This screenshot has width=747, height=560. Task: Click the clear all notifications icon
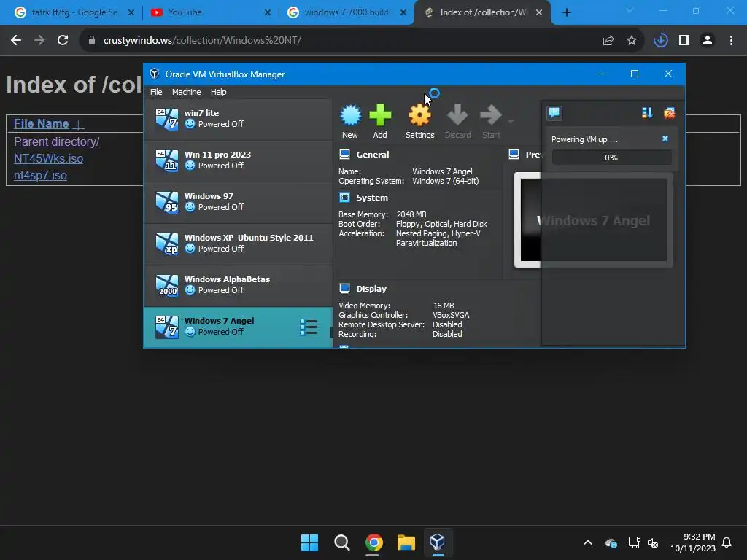(x=669, y=113)
